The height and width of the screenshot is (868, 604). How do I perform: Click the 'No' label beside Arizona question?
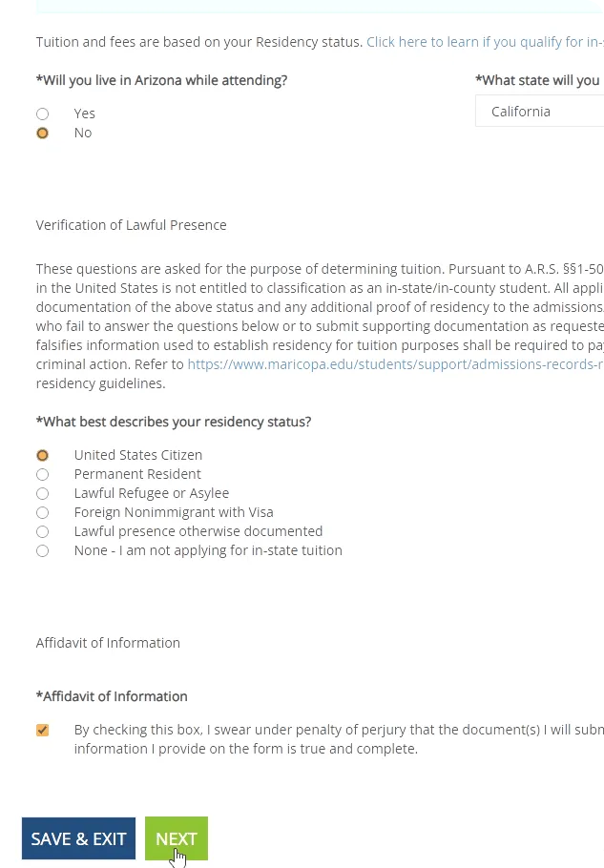(83, 133)
